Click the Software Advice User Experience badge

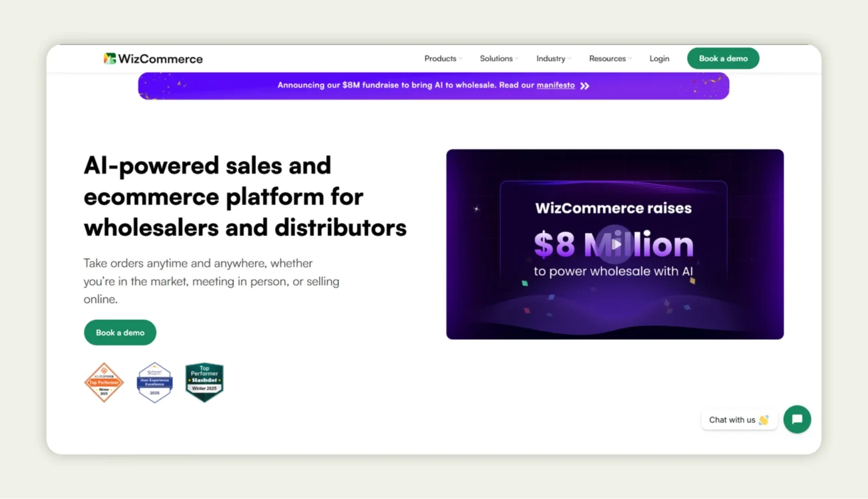(x=154, y=382)
